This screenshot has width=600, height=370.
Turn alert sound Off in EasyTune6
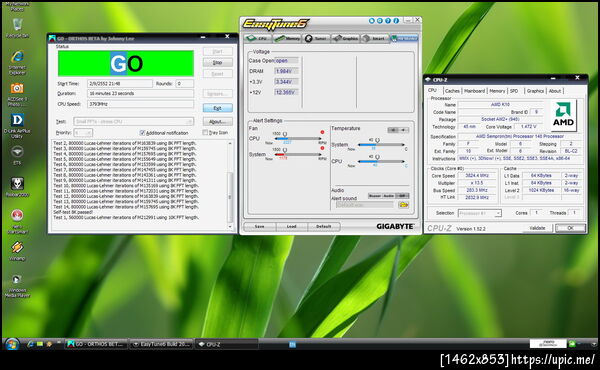coord(402,196)
